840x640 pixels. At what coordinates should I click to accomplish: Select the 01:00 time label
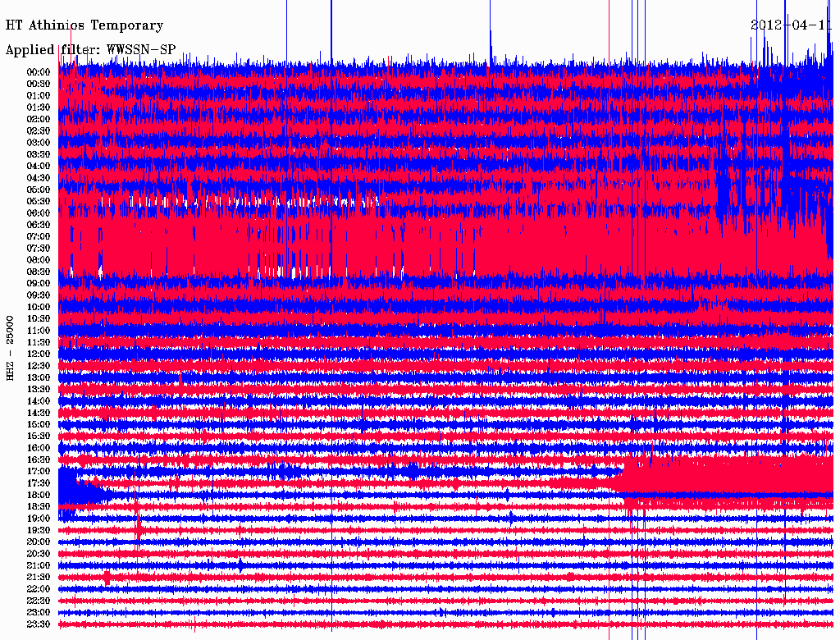[39, 96]
